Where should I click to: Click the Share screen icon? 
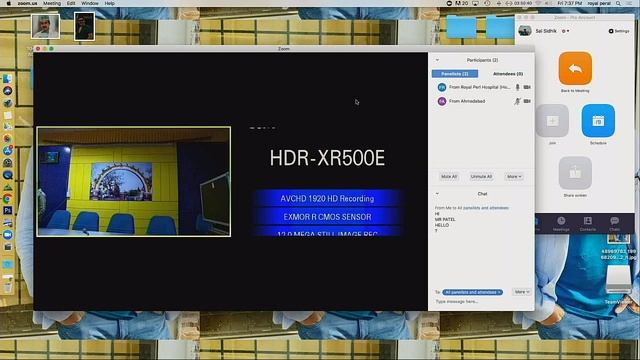(x=575, y=173)
